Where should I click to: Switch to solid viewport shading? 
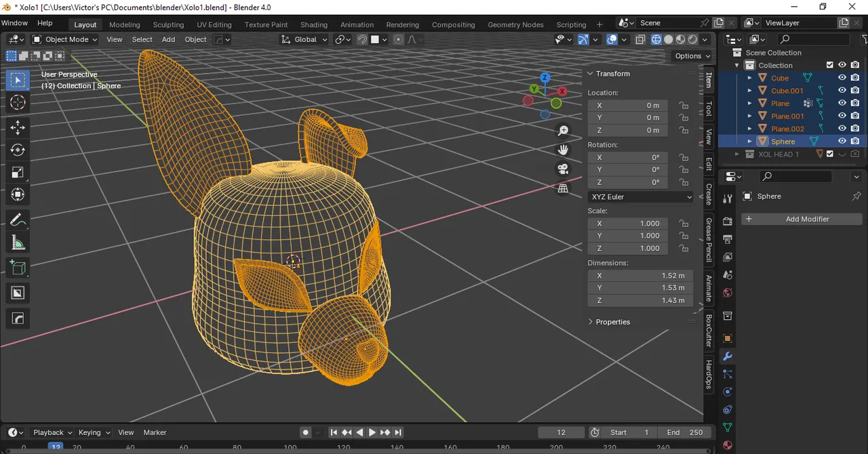pos(669,39)
